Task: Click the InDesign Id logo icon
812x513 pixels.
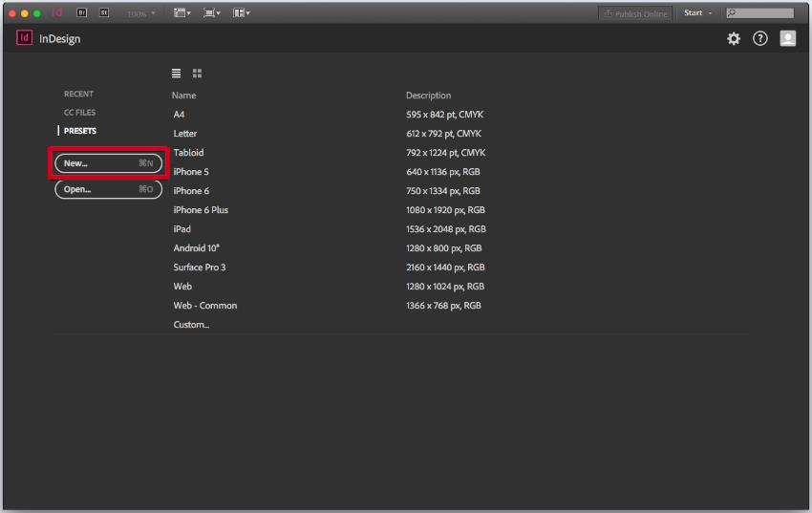Action: [24, 38]
